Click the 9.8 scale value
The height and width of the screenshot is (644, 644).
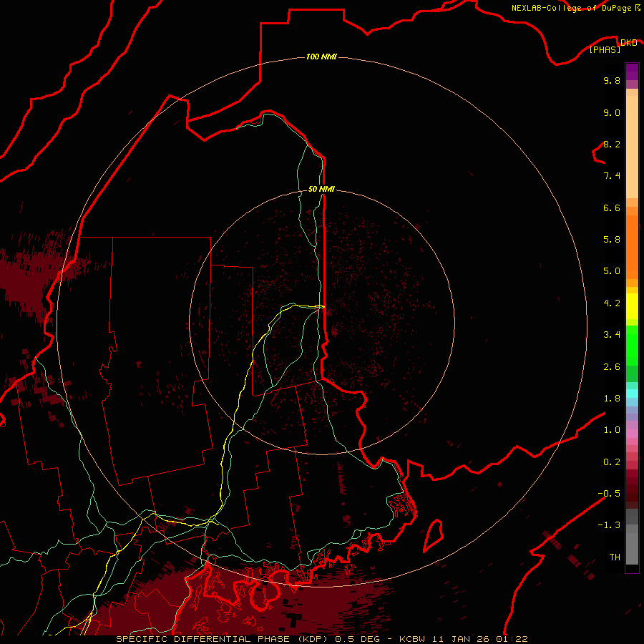pos(612,80)
